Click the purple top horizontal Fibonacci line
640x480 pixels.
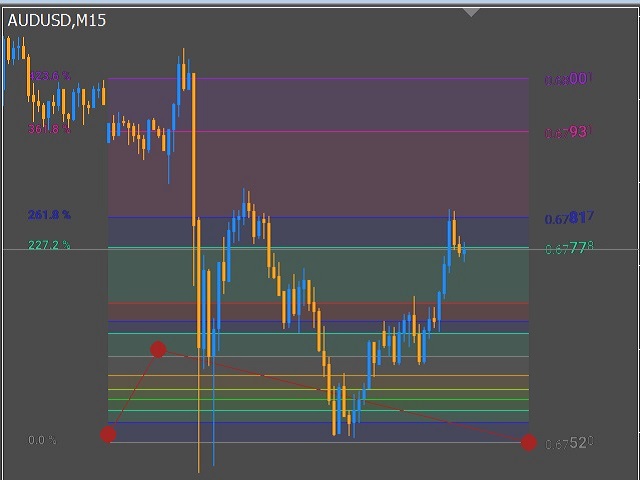click(x=320, y=78)
